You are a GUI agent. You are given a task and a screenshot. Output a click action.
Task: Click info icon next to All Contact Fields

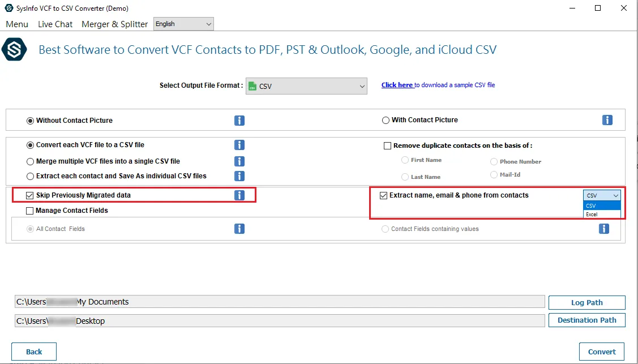[x=239, y=229]
